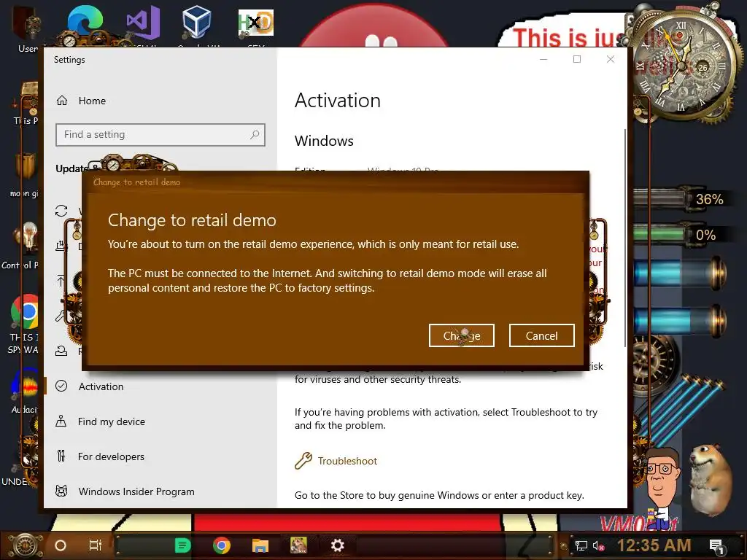Screen dimensions: 747x560
Task: Maximize the Settings window
Action: pyautogui.click(x=577, y=59)
